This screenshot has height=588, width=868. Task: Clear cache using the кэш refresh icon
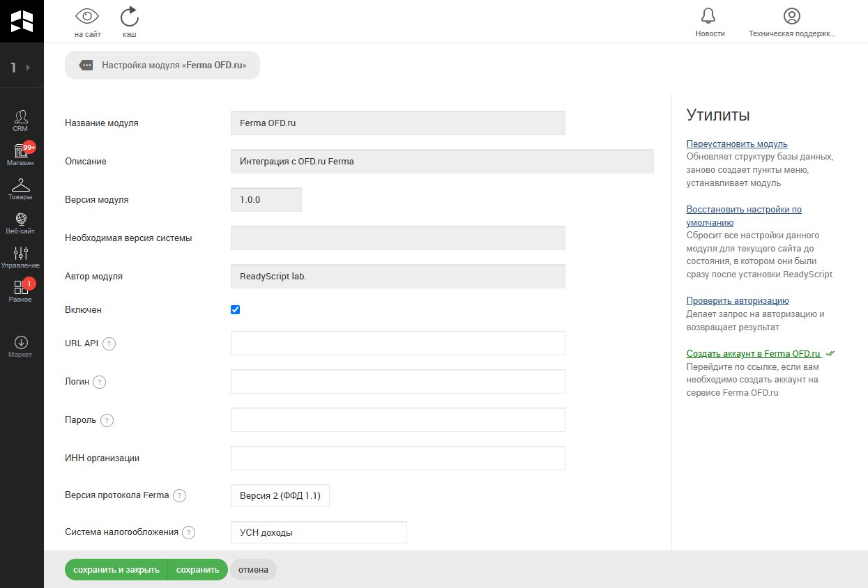tap(129, 17)
